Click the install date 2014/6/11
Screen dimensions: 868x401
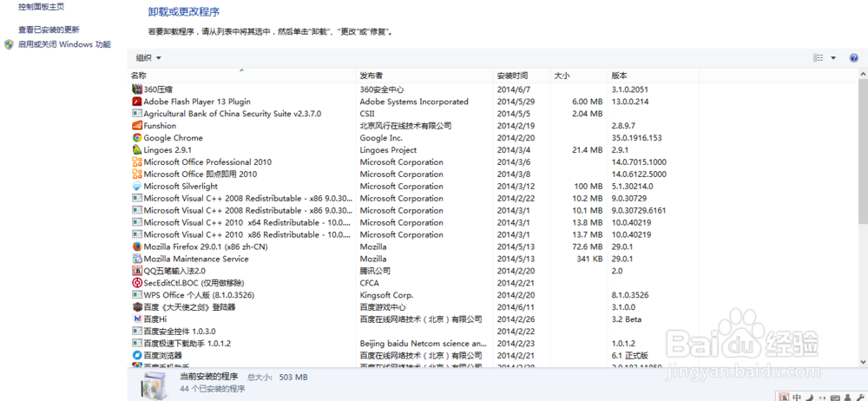tap(514, 307)
